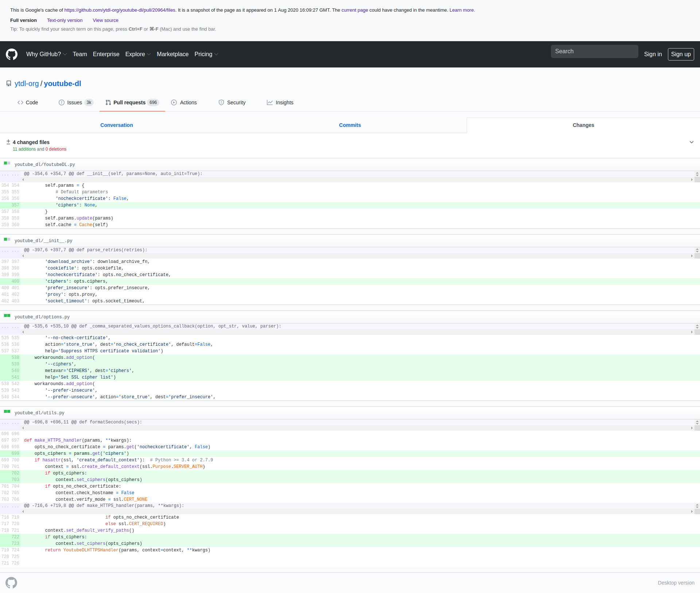Expand the changed files list chevron

[x=692, y=142]
